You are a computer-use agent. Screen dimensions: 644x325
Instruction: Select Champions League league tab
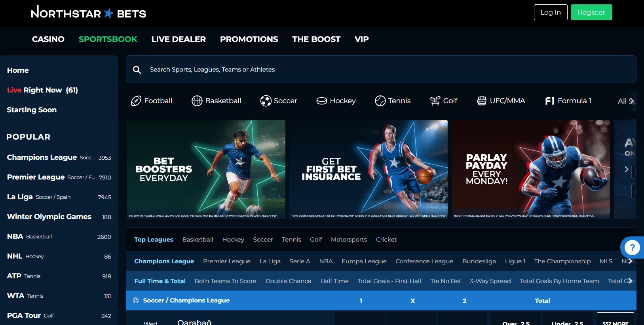[164, 261]
